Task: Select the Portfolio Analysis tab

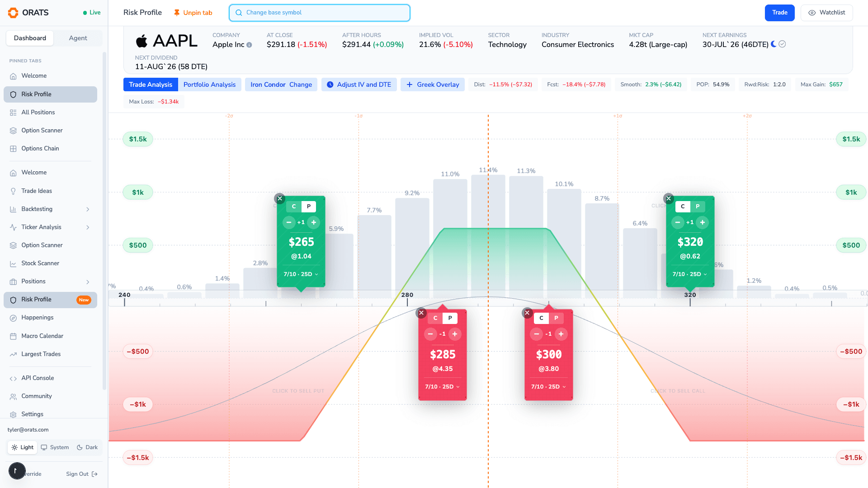Action: point(209,84)
